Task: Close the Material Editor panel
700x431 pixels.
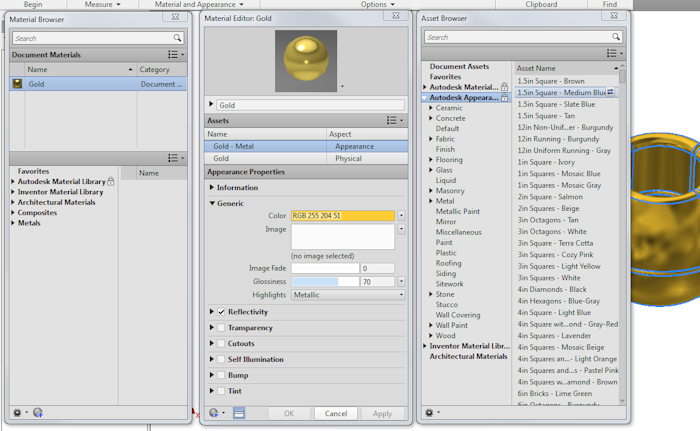Action: click(x=396, y=16)
